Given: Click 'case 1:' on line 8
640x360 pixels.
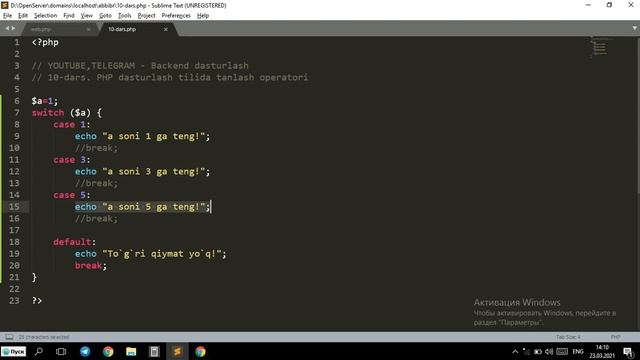Looking at the screenshot, I should [72, 124].
